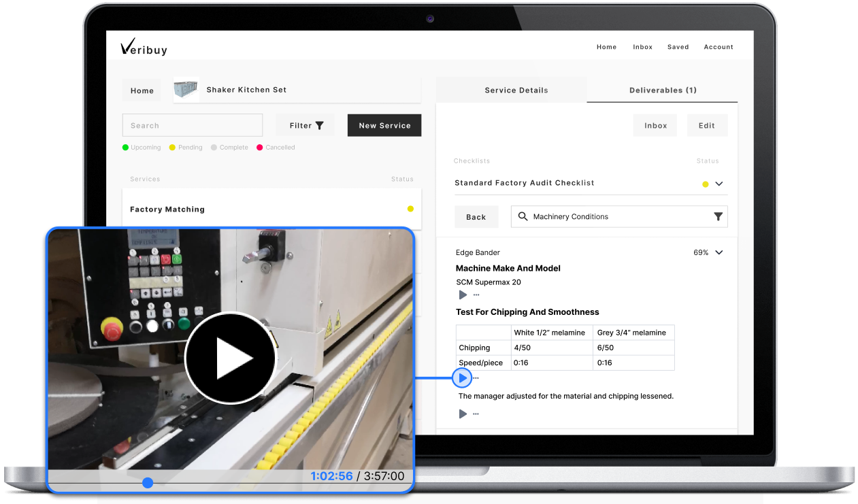Open the Deliverables (1) tab
858x504 pixels.
click(x=662, y=90)
